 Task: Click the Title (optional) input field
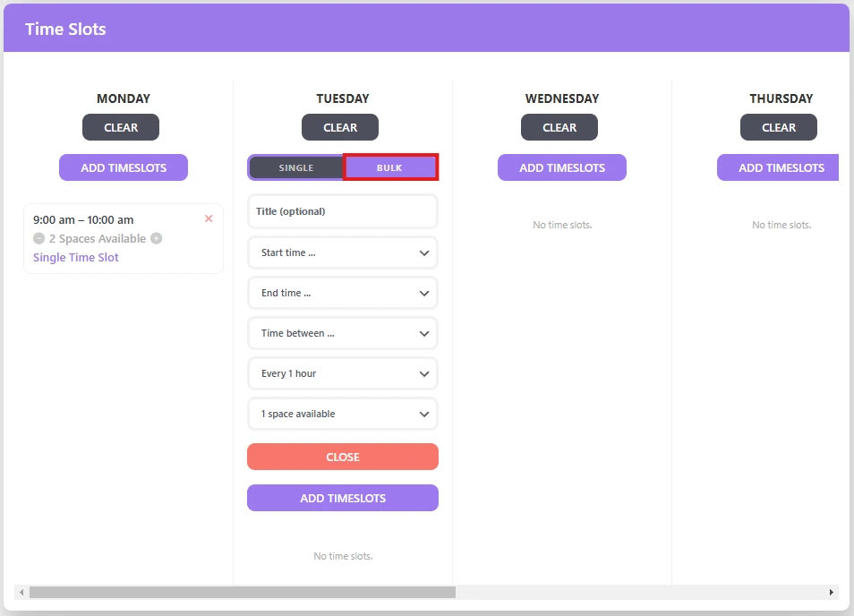(343, 211)
